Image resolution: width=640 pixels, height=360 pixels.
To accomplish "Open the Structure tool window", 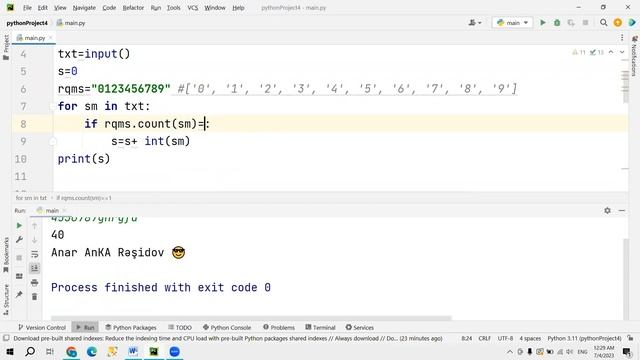I will pos(6,299).
